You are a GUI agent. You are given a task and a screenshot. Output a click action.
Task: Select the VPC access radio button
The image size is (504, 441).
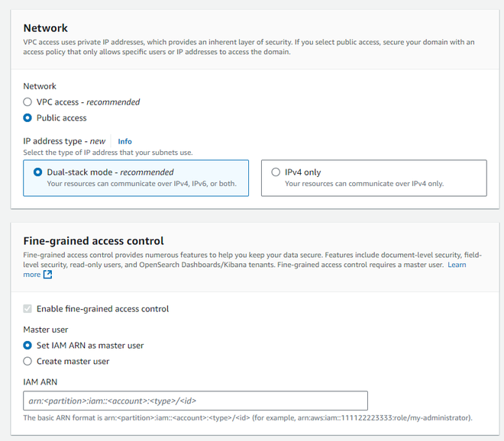tap(27, 102)
